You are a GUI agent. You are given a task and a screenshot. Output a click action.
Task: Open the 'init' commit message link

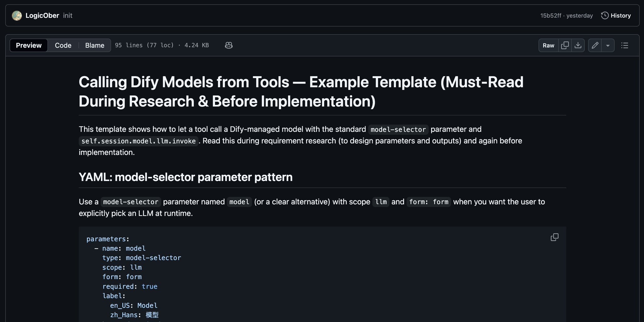tap(68, 15)
